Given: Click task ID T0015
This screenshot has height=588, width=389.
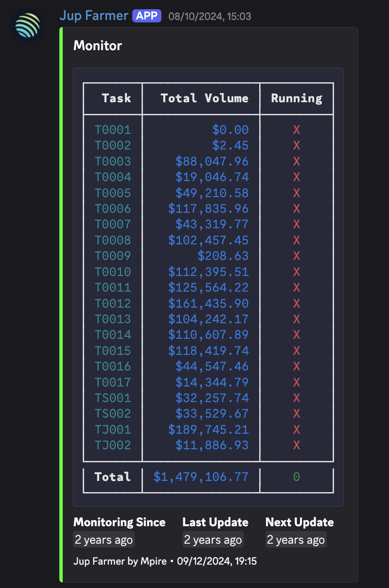Looking at the screenshot, I should [113, 350].
